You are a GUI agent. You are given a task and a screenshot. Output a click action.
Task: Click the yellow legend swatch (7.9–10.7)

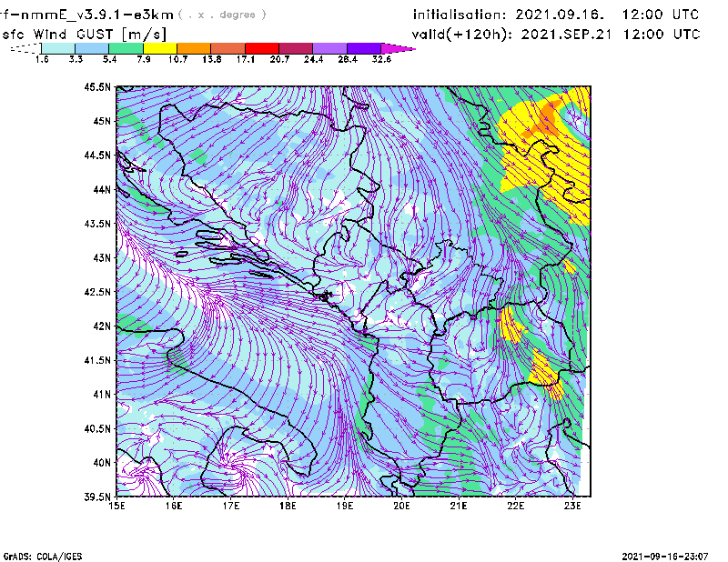point(160,48)
